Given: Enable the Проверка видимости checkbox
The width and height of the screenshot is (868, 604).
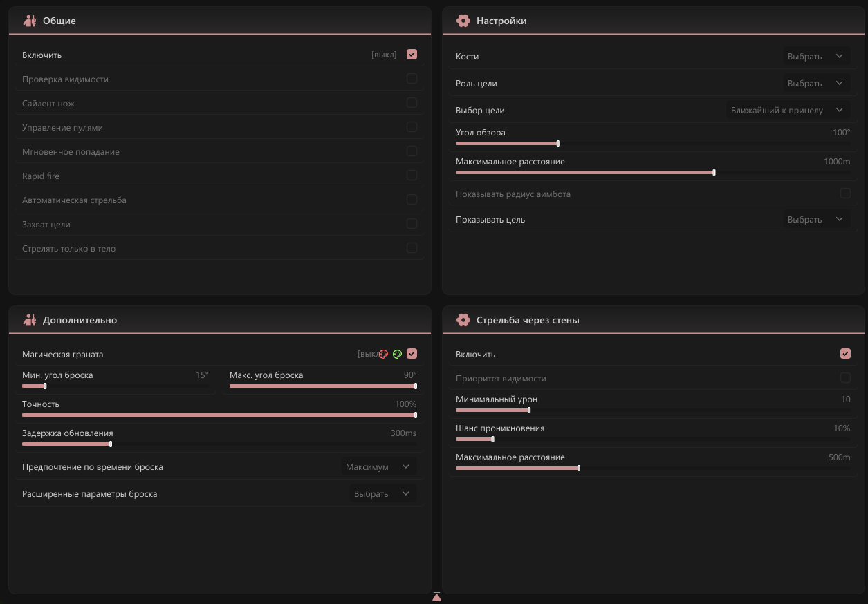Looking at the screenshot, I should (412, 79).
